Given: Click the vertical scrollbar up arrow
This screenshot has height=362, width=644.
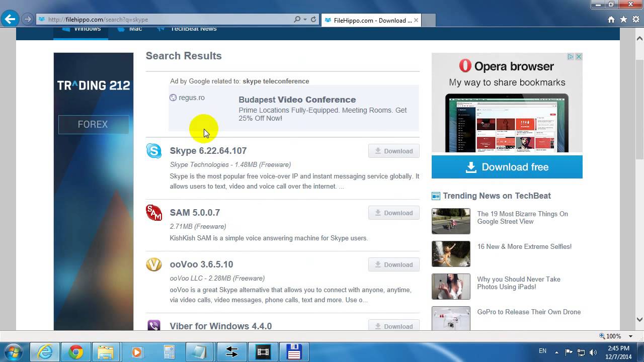Looking at the screenshot, I should point(639,39).
